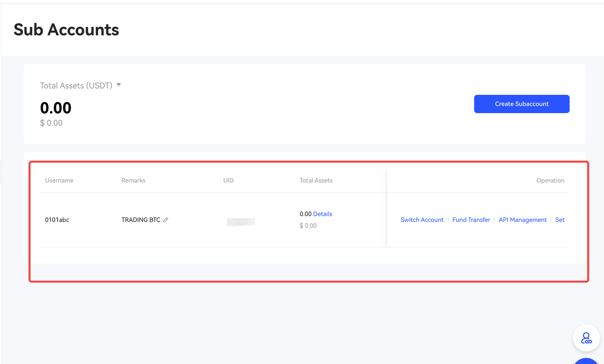Click the Sub Accounts page heading

coord(67,30)
